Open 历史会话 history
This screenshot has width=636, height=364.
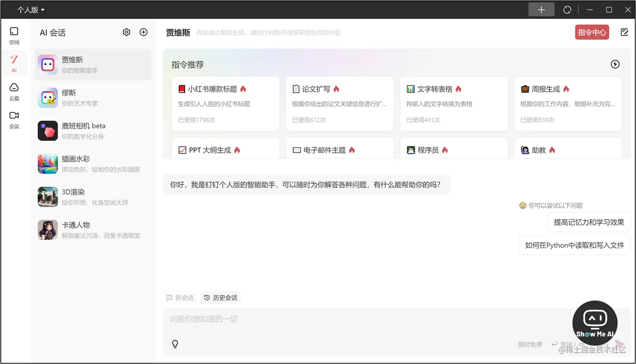(x=221, y=298)
